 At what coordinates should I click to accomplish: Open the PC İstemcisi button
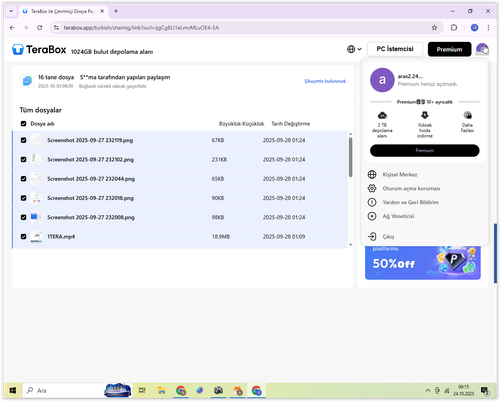pyautogui.click(x=395, y=49)
